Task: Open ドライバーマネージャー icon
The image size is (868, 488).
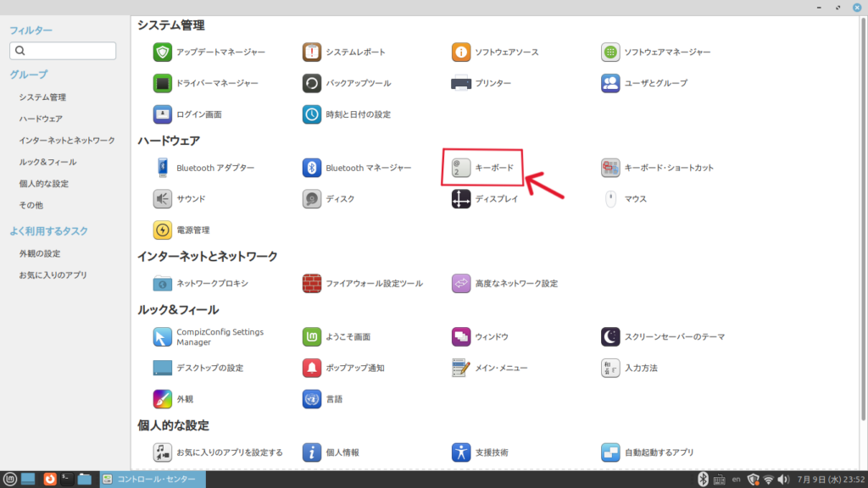Action: point(162,83)
